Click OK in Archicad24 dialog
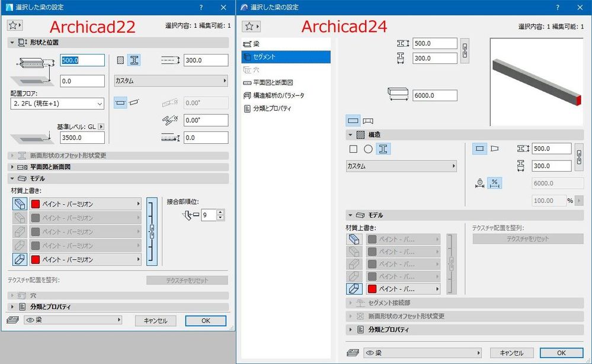The height and width of the screenshot is (364, 592). [x=561, y=353]
